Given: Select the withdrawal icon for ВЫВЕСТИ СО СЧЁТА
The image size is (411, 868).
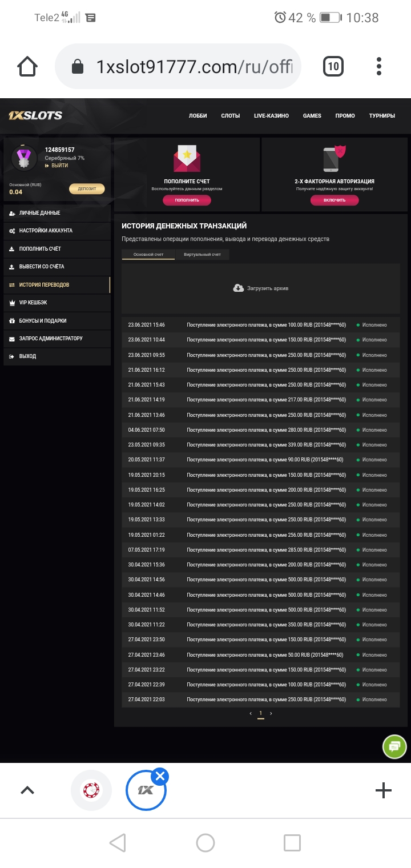Looking at the screenshot, I should point(13,267).
